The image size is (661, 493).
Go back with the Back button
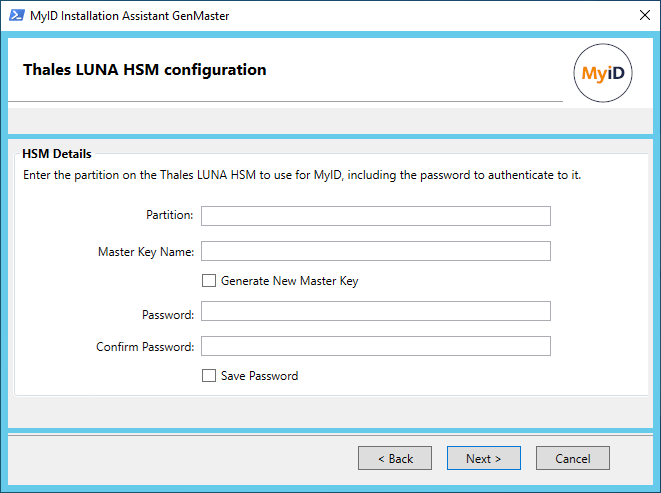[x=395, y=458]
